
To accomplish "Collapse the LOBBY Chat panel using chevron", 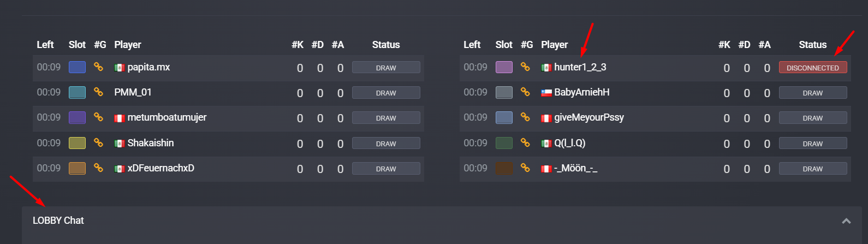I will pyautogui.click(x=846, y=221).
